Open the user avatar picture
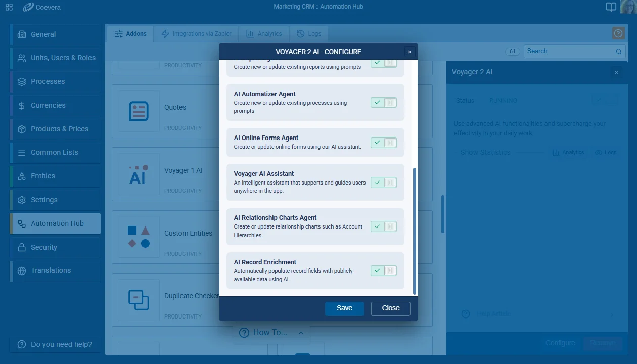Screen dimensions: 637x364 (x=628, y=7)
